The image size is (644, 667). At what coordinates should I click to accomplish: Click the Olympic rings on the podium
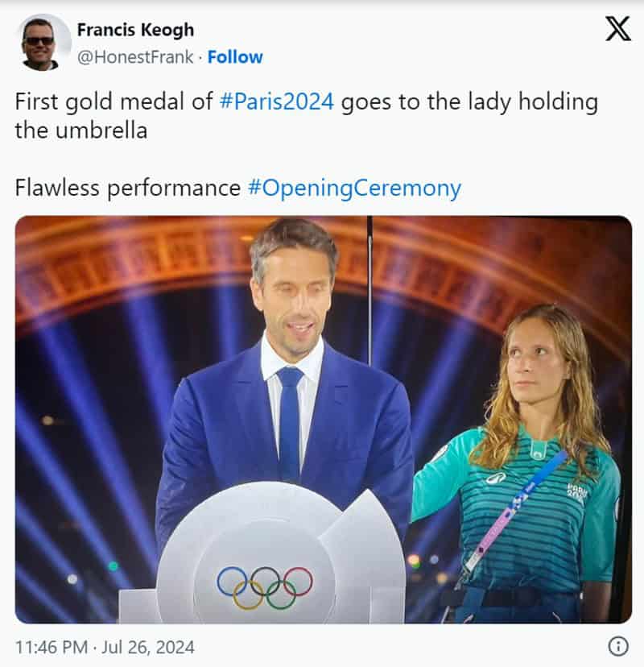coord(265,587)
